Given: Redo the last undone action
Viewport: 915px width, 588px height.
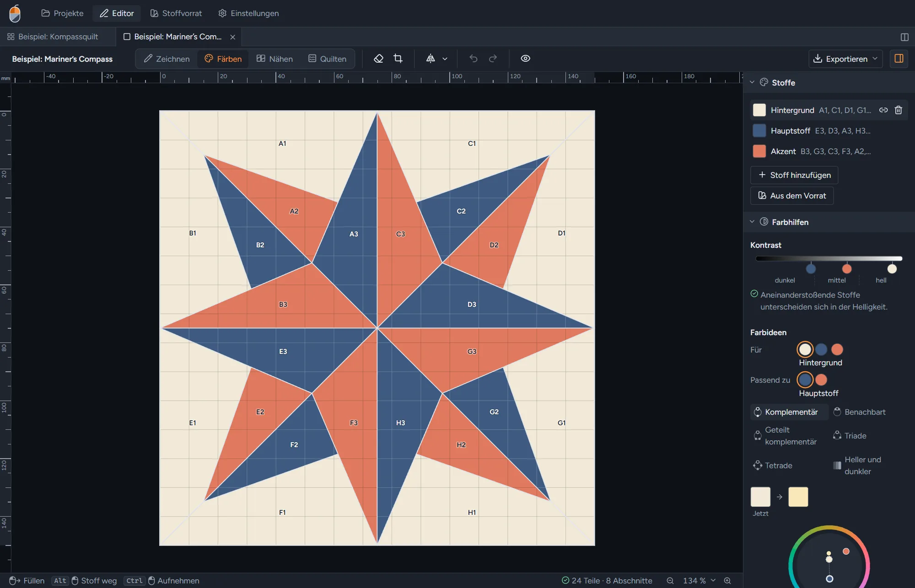Looking at the screenshot, I should click(x=493, y=59).
